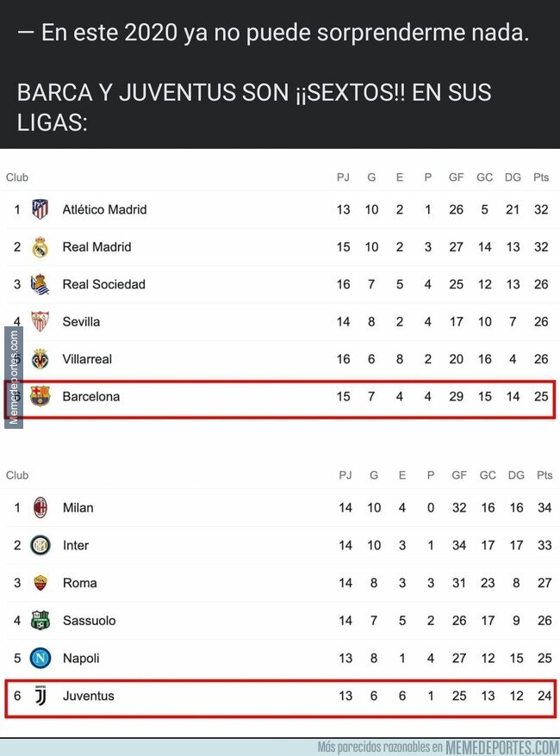
Task: Click the Sevilla club crest
Action: pyautogui.click(x=40, y=321)
